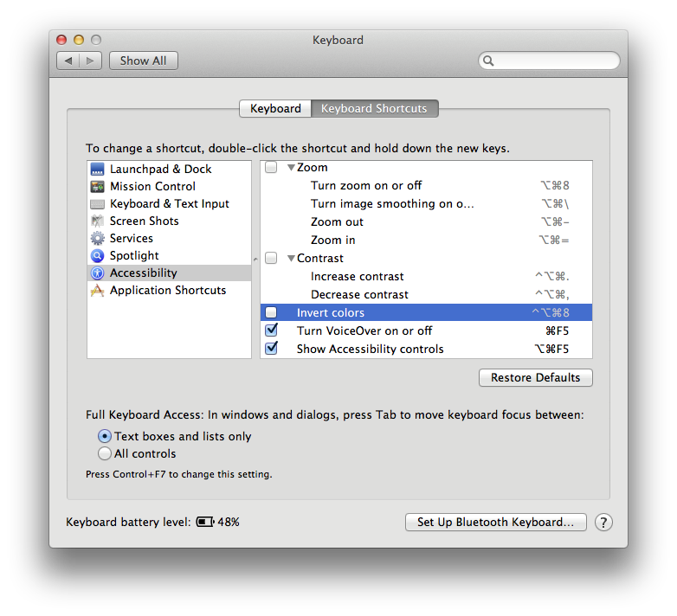Select the Zoom out shortcut row
Screen dimensions: 677x616
(x=426, y=221)
